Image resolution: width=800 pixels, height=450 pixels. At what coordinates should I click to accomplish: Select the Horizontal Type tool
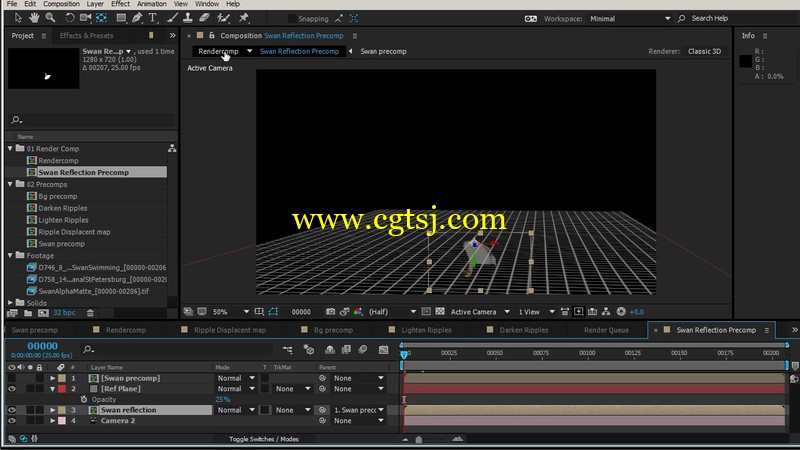(152, 18)
